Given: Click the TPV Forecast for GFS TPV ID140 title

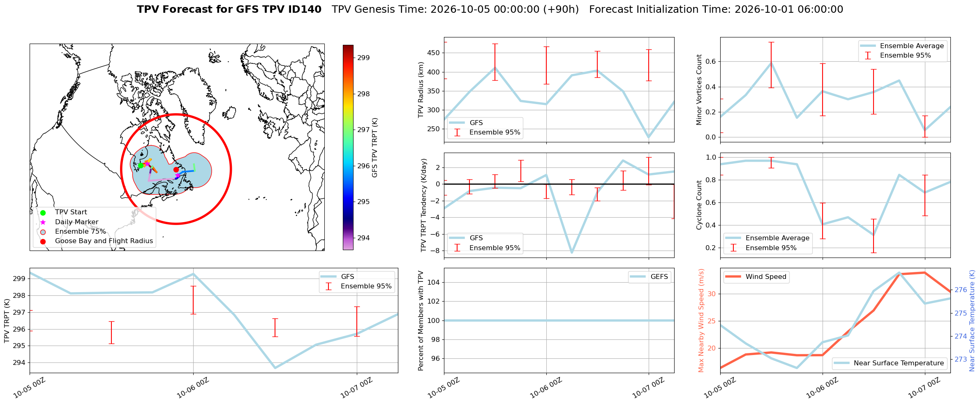Looking at the screenshot, I should pos(229,9).
